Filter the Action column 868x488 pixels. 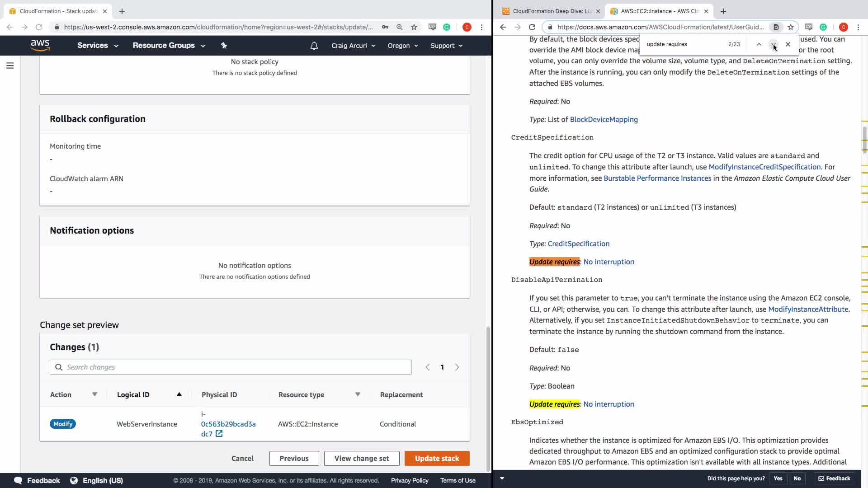94,394
